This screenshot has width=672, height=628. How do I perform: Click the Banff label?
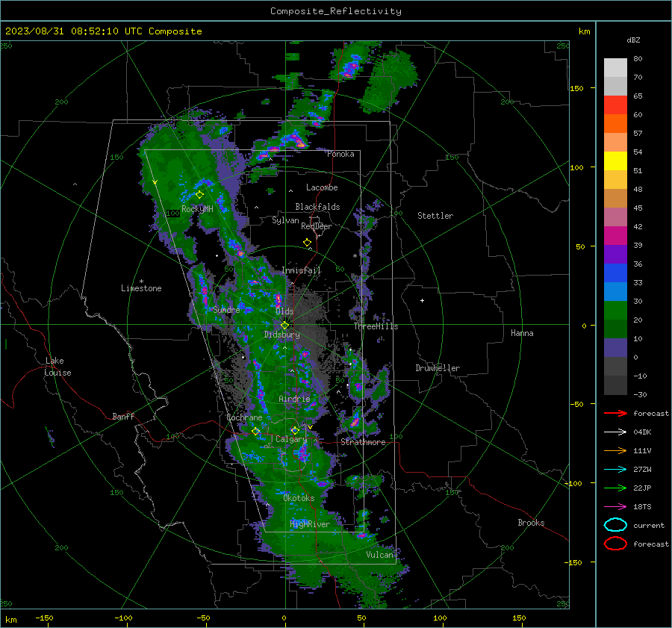pos(123,417)
